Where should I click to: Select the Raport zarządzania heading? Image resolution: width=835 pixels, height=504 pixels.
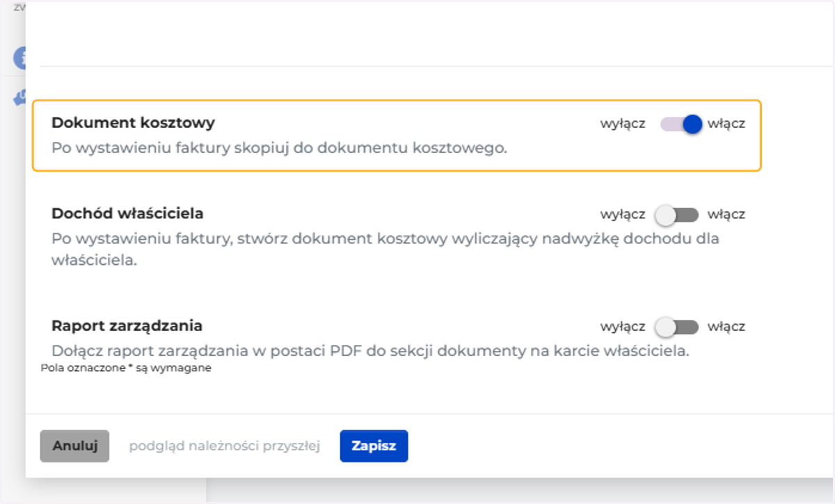click(x=127, y=325)
